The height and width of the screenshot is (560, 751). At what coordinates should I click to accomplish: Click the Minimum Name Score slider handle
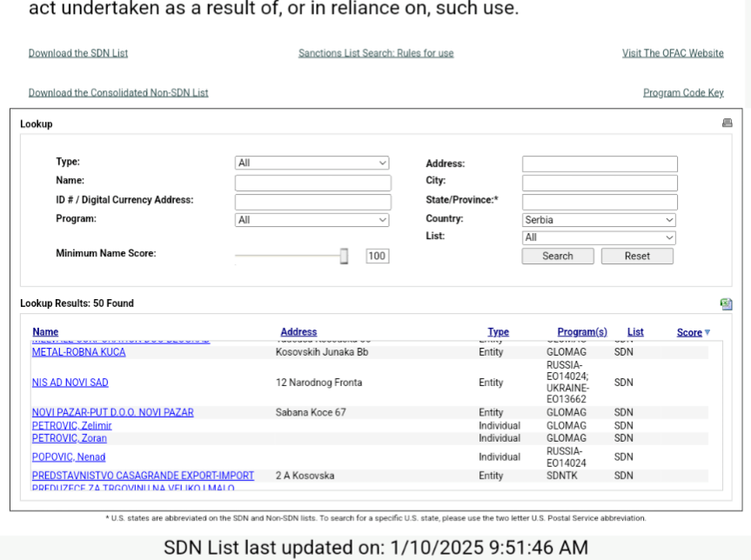click(344, 256)
